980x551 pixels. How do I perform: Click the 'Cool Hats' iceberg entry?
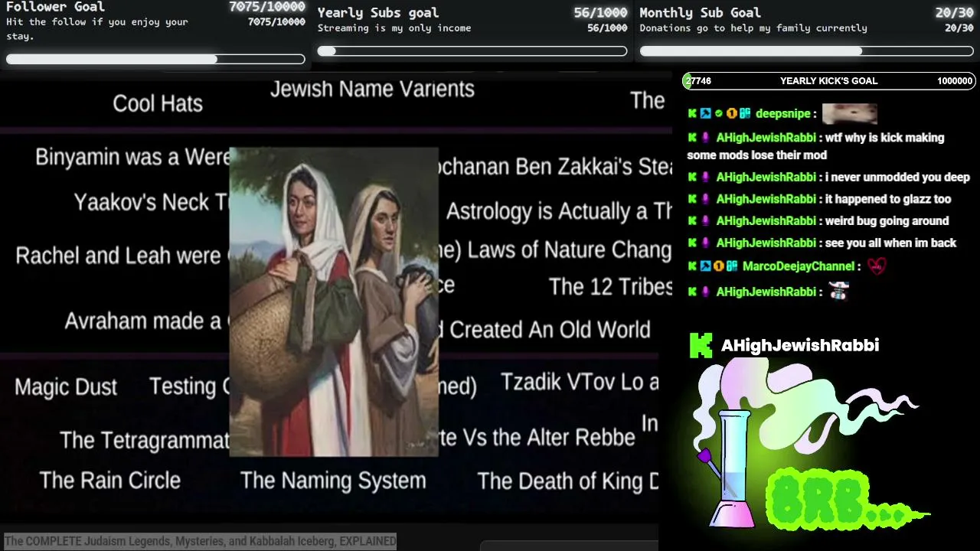[x=158, y=103]
